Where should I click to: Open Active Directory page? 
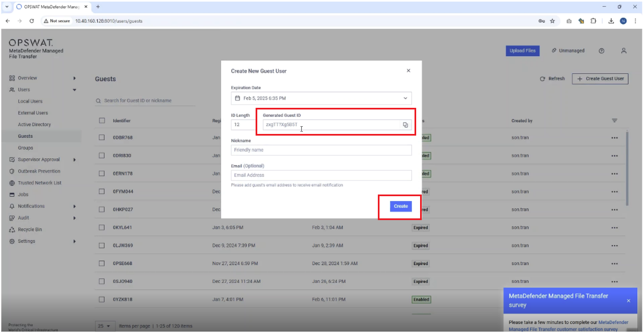(34, 124)
